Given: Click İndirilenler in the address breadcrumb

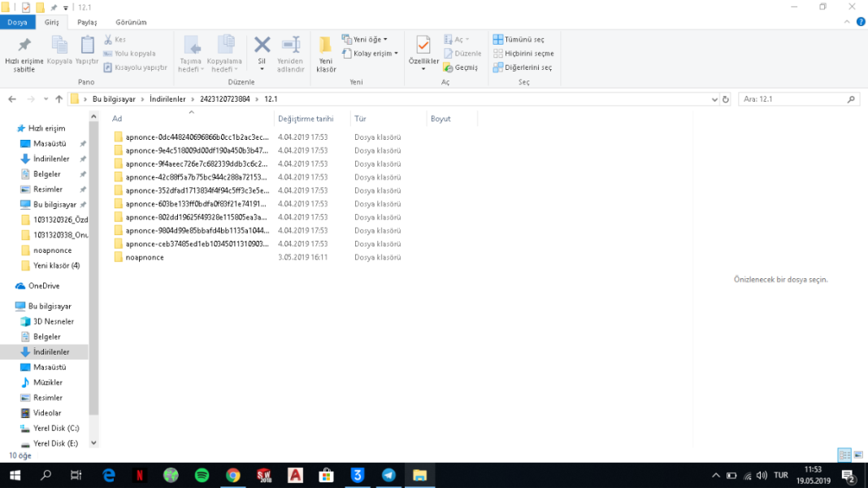Looking at the screenshot, I should pyautogui.click(x=167, y=99).
